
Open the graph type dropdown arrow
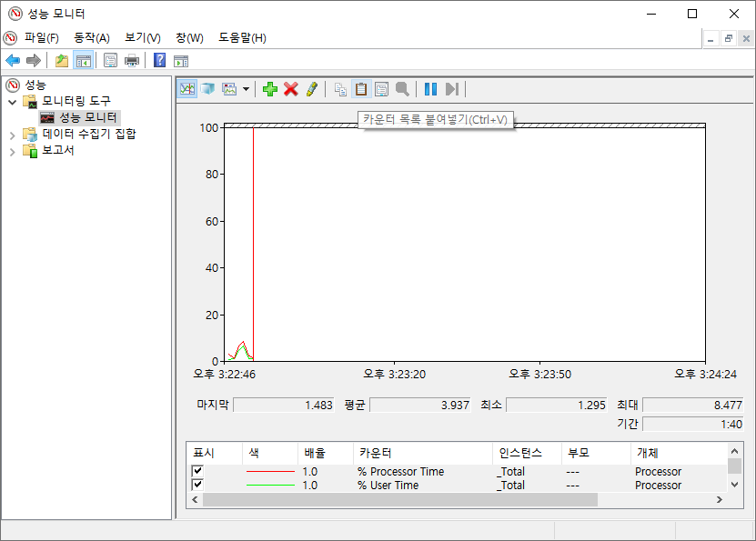[246, 89]
